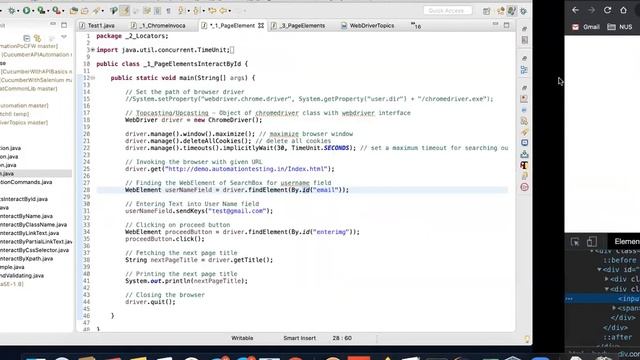This screenshot has width=640, height=360.
Task: Click the red circle icon in right trim
Action: pos(524,187)
